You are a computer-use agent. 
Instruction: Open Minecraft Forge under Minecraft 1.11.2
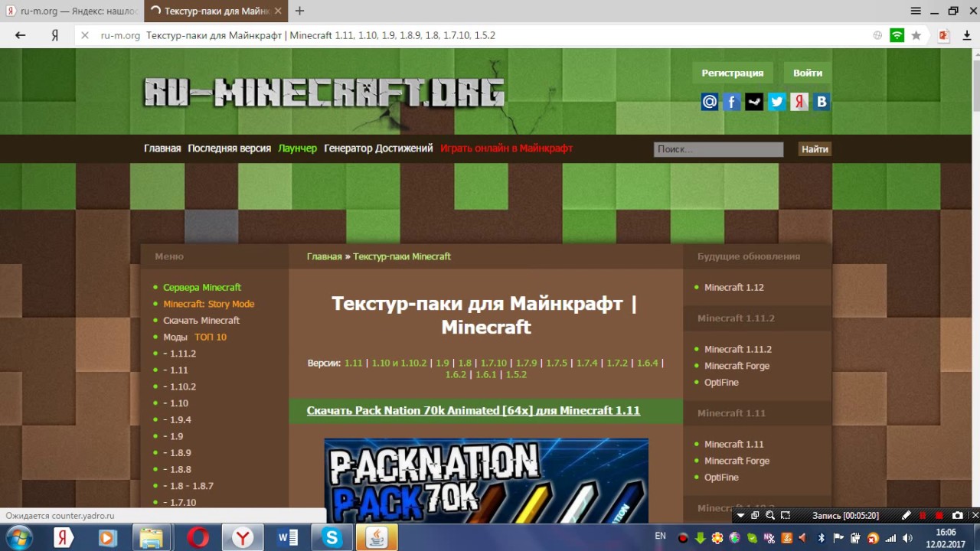[737, 366]
